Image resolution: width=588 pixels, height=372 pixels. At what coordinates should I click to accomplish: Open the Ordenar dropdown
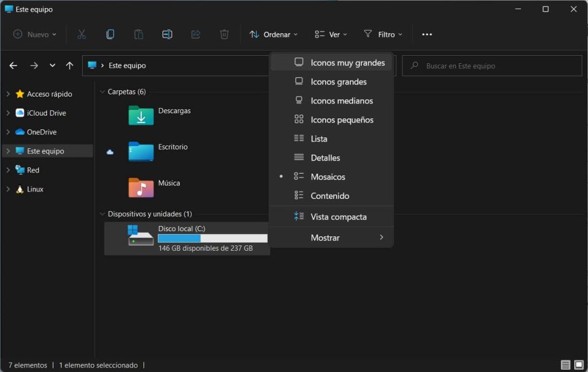(273, 34)
